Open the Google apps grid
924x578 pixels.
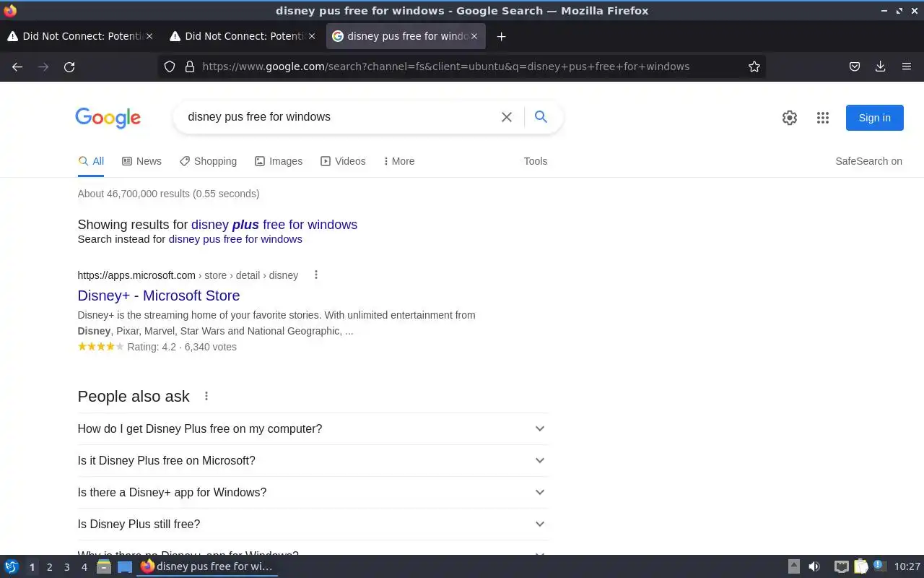coord(823,118)
